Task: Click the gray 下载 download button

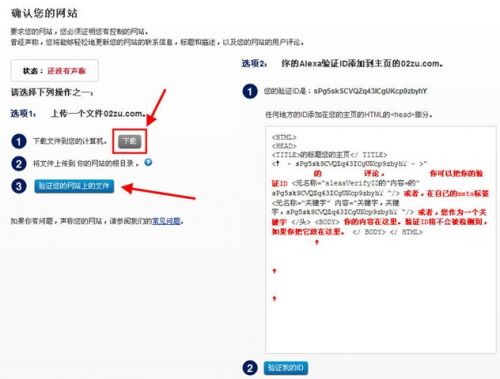Action: click(130, 141)
